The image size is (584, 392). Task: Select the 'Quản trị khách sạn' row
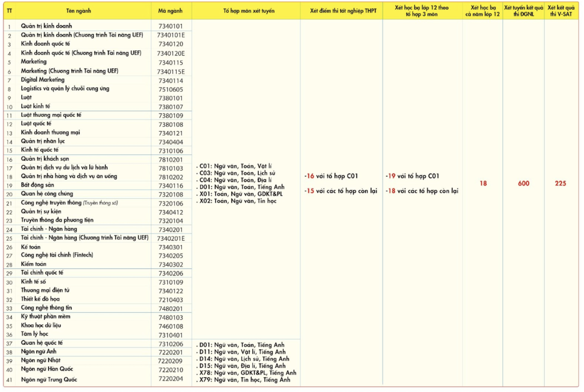point(45,159)
